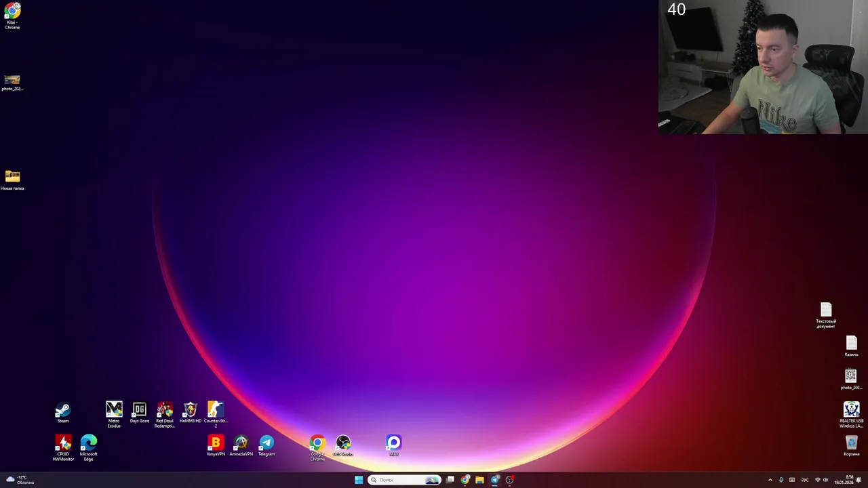
Task: Select the HoMM3 HD shortcut
Action: pyautogui.click(x=191, y=413)
